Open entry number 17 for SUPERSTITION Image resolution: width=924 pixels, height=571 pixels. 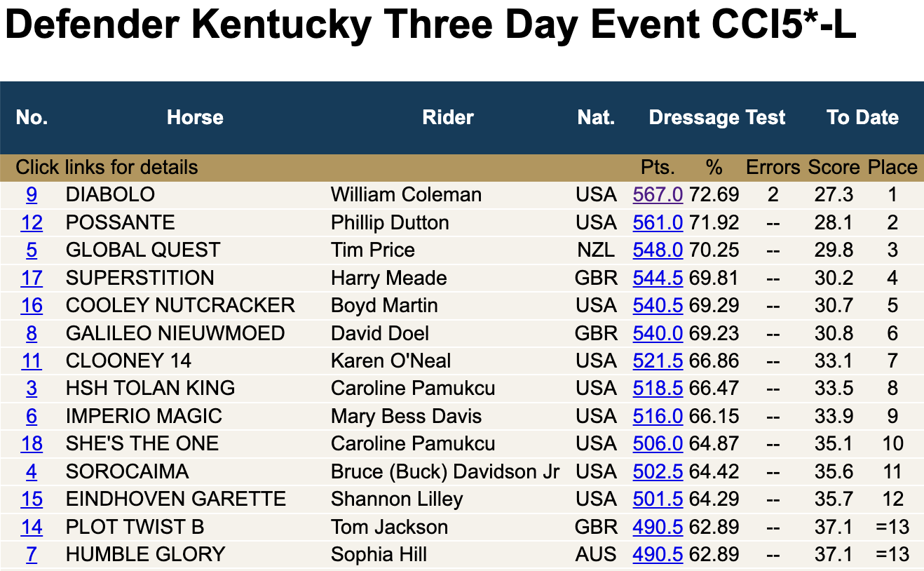coord(32,278)
